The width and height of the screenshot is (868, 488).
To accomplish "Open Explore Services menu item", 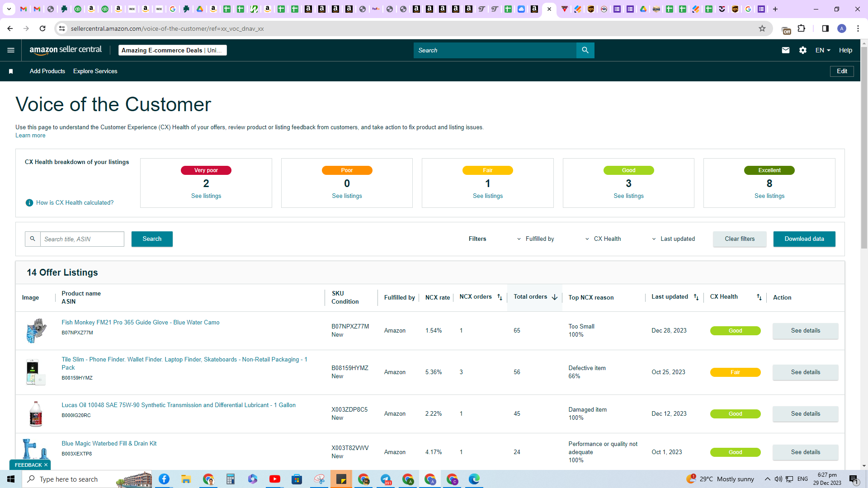I will click(95, 71).
